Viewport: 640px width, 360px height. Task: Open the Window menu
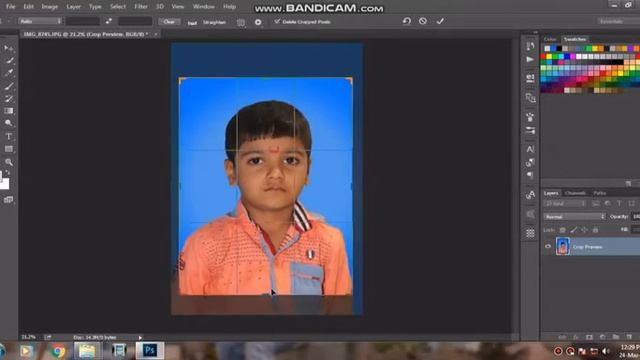pyautogui.click(x=204, y=7)
